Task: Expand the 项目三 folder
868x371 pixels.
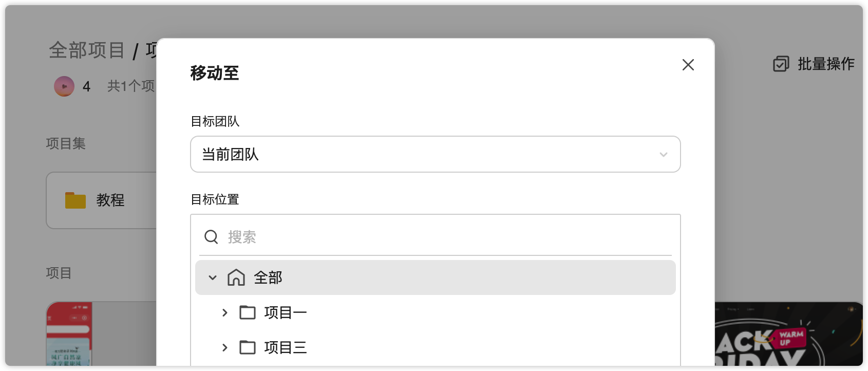Action: pos(224,347)
